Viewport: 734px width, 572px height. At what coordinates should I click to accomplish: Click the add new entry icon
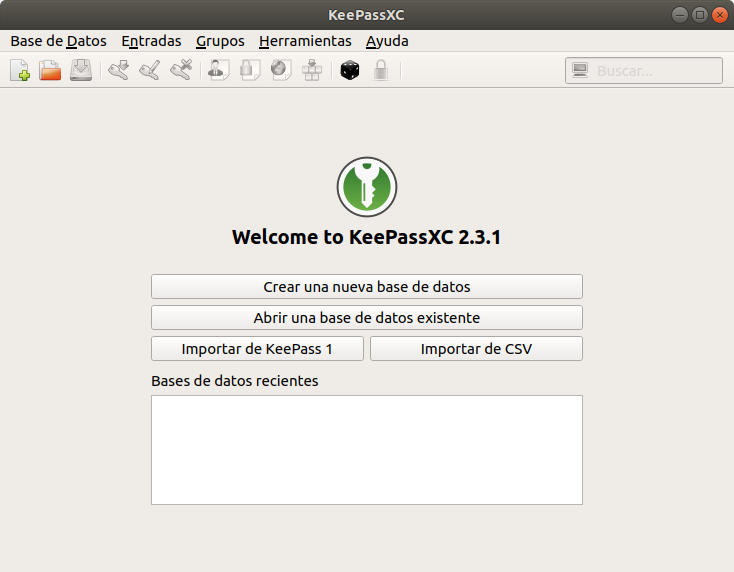coord(119,71)
